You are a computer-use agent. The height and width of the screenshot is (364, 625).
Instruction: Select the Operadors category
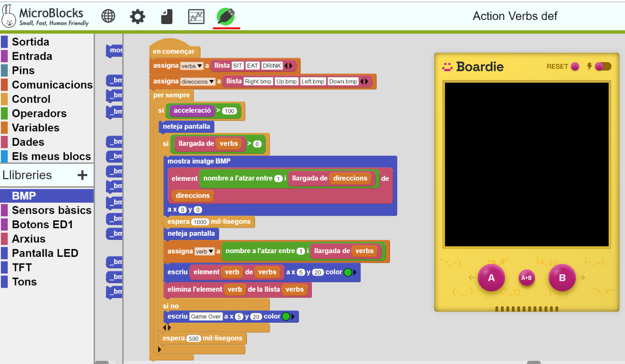click(x=39, y=114)
